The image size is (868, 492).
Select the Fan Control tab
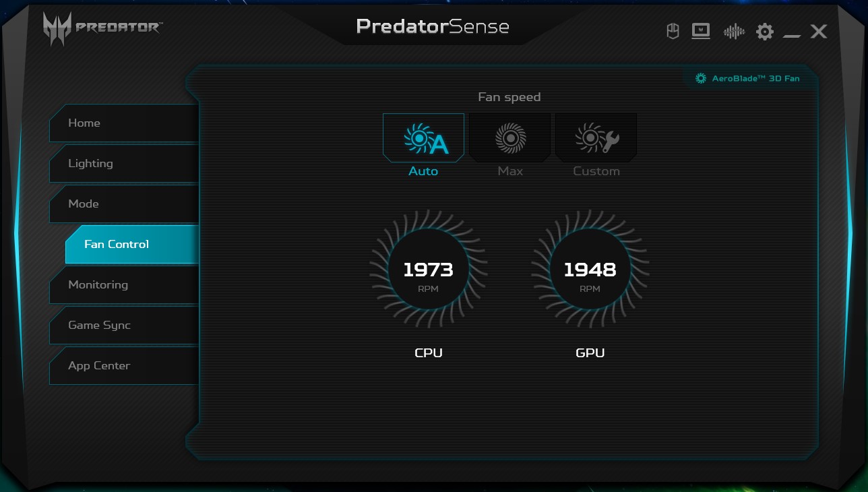click(132, 244)
